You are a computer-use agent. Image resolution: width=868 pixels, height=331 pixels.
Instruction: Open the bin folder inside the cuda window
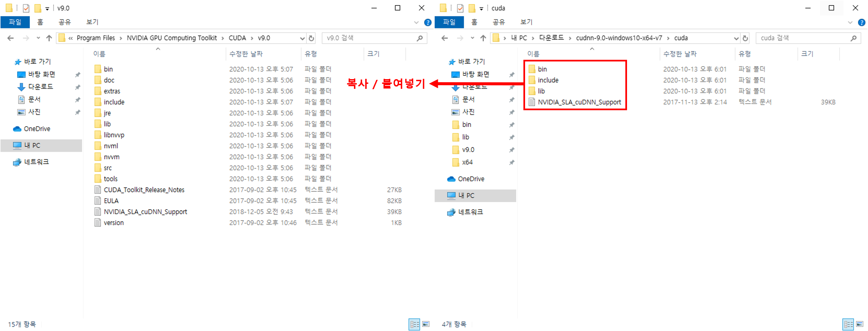coord(542,69)
